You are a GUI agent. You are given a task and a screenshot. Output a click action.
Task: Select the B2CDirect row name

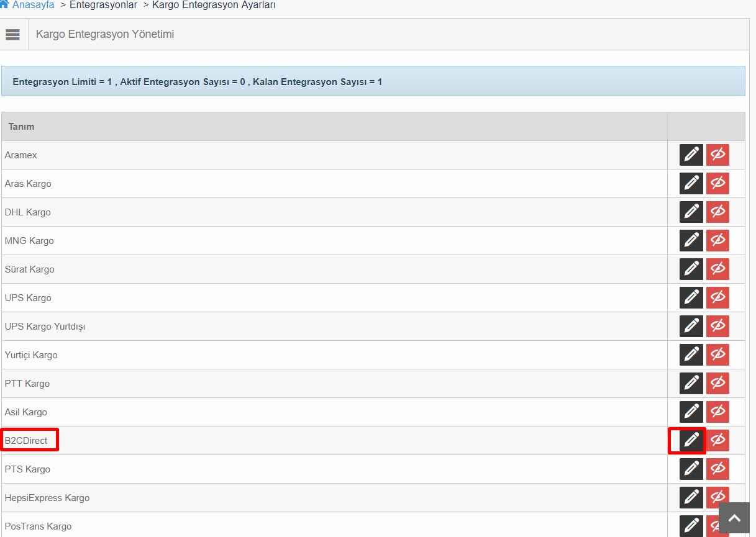click(26, 441)
